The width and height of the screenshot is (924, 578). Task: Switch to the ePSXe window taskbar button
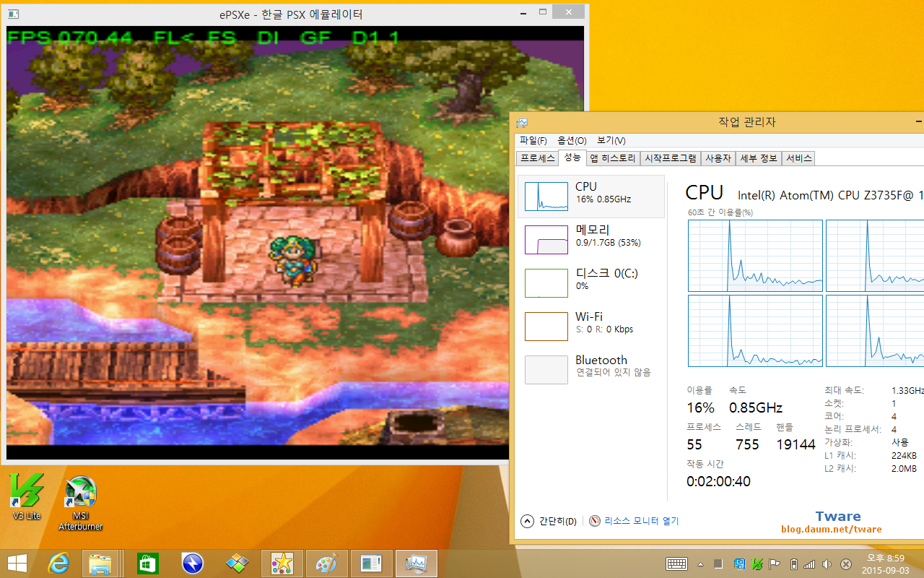(372, 564)
